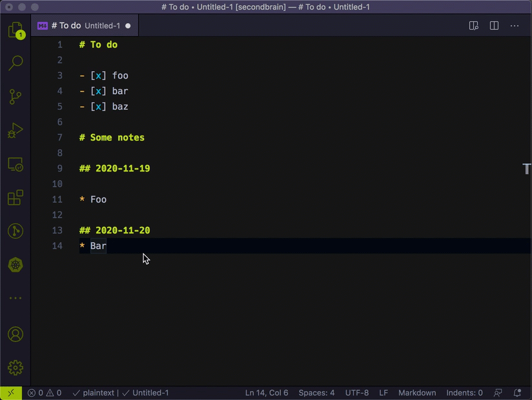Open the Source Control view
The height and width of the screenshot is (400, 532).
pos(15,97)
